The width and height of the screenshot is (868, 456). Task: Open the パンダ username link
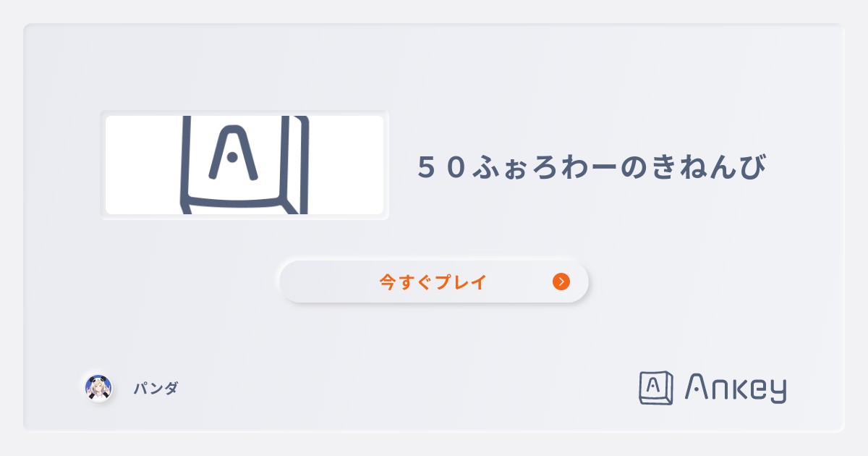(x=156, y=389)
